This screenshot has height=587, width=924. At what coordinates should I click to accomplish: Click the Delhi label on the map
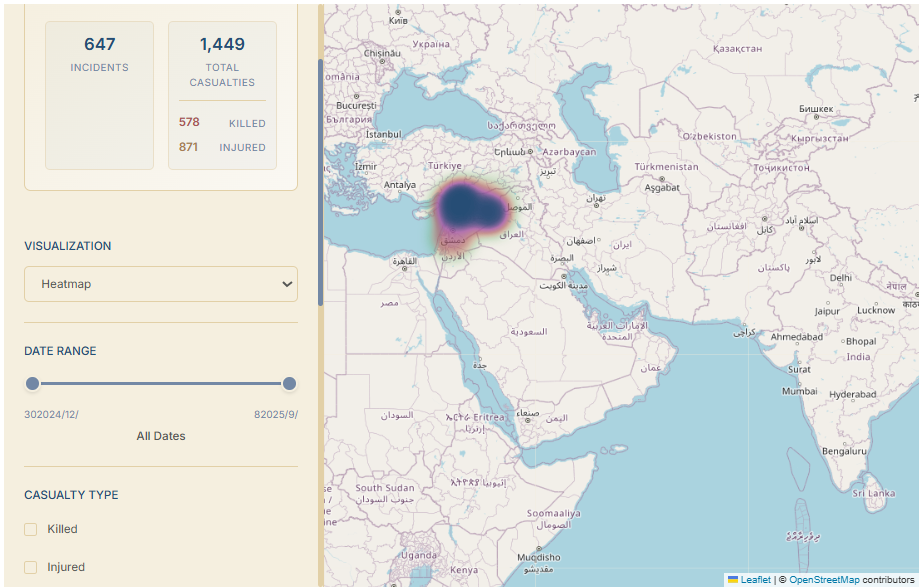tap(840, 278)
